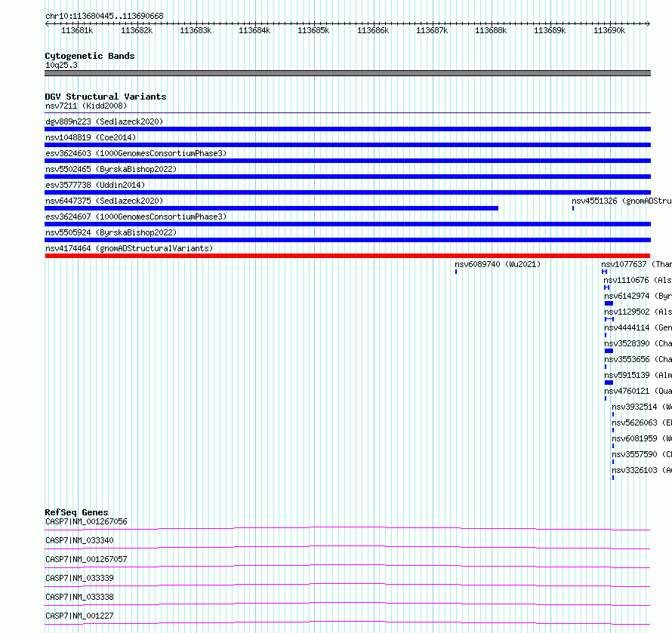Open variant dgv889n223 (Sedlazeck2020) label
The width and height of the screenshot is (672, 633).
pos(104,121)
